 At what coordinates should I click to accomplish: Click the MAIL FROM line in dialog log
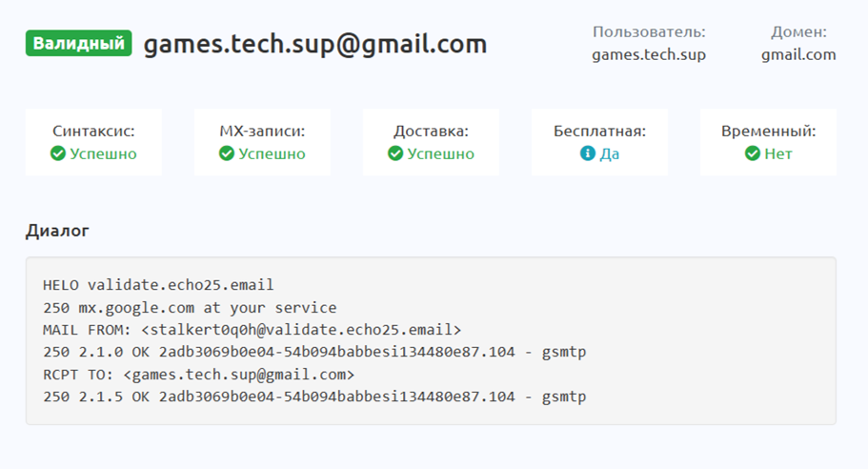click(252, 330)
